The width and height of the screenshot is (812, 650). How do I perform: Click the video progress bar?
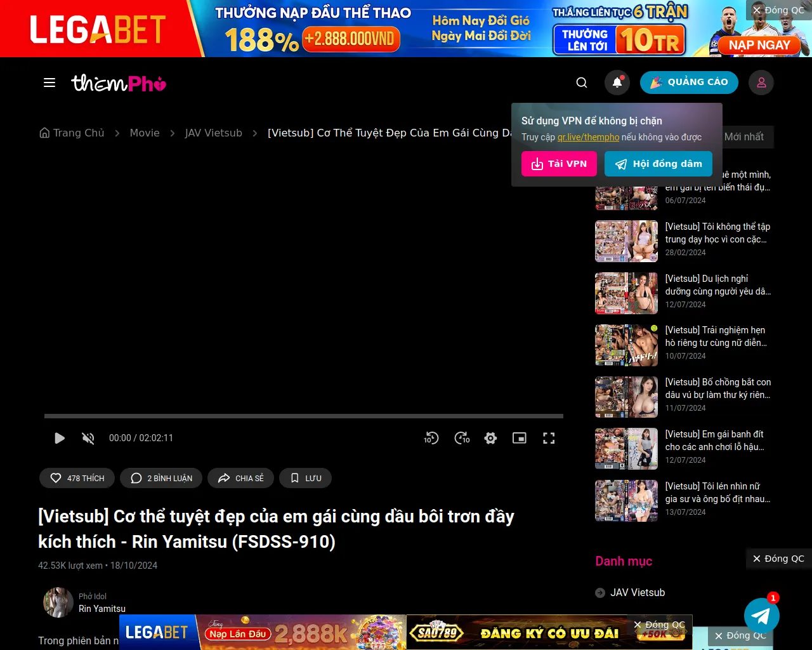point(303,416)
